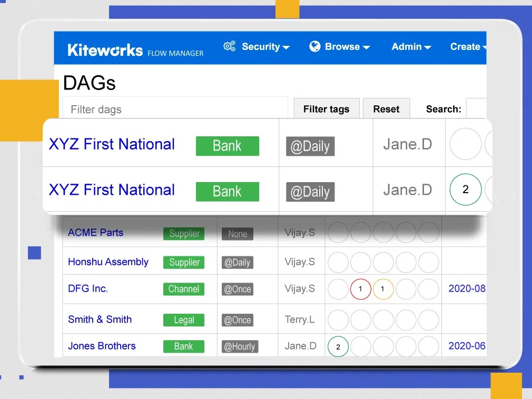Click owner Jane.D in Jones Brothers row
Image resolution: width=532 pixels, height=399 pixels.
click(x=300, y=346)
